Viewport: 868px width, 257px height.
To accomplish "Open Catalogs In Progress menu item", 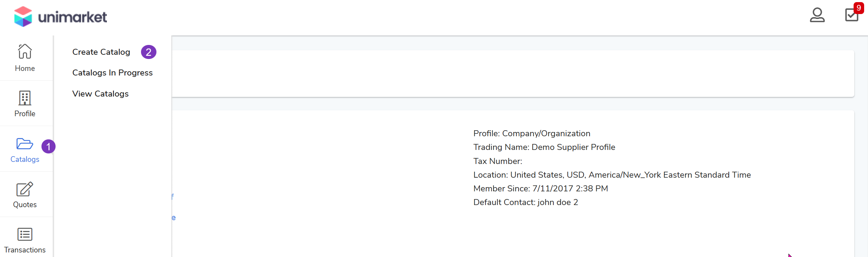I will tap(112, 73).
